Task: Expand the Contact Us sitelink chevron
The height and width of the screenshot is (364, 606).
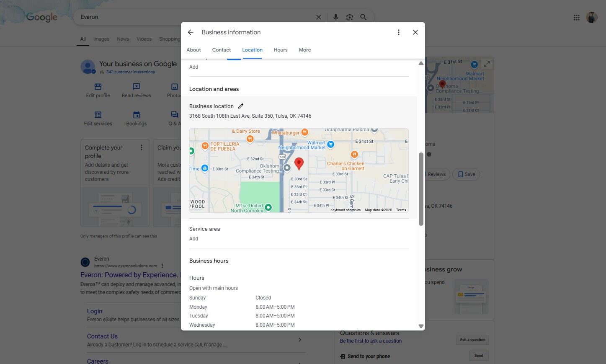Action: point(300,340)
